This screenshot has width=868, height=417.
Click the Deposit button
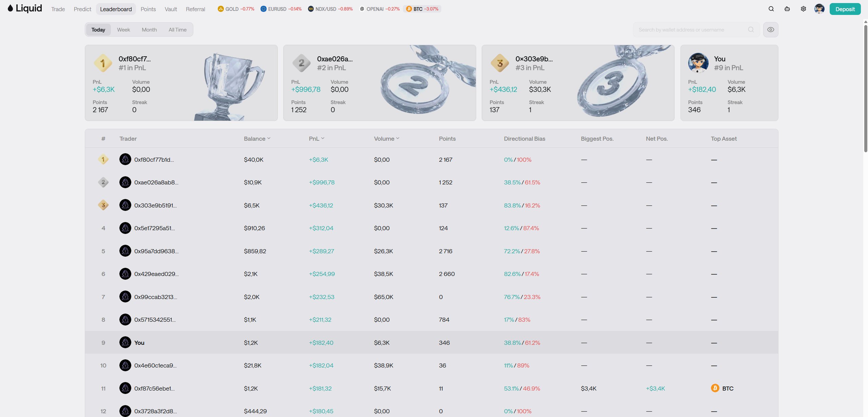(845, 9)
